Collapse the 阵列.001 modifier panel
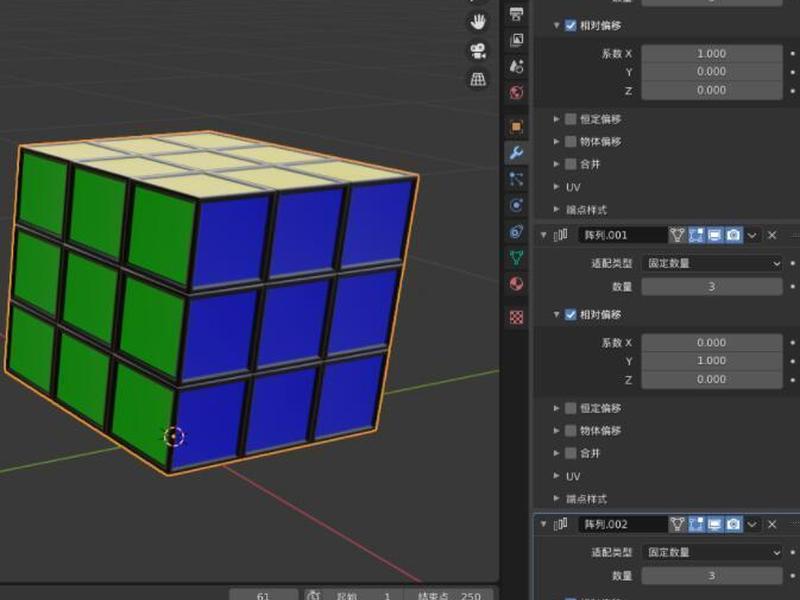 pos(543,235)
